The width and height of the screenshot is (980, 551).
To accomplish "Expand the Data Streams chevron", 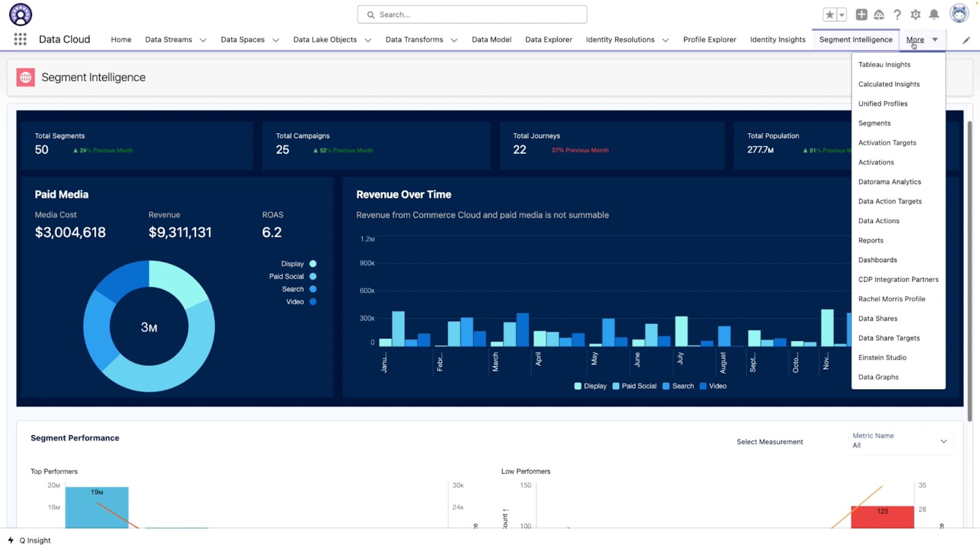I will [x=203, y=40].
